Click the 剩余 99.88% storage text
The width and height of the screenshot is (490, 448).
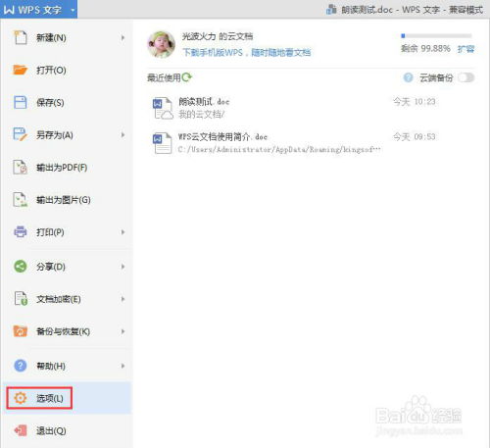tap(425, 49)
